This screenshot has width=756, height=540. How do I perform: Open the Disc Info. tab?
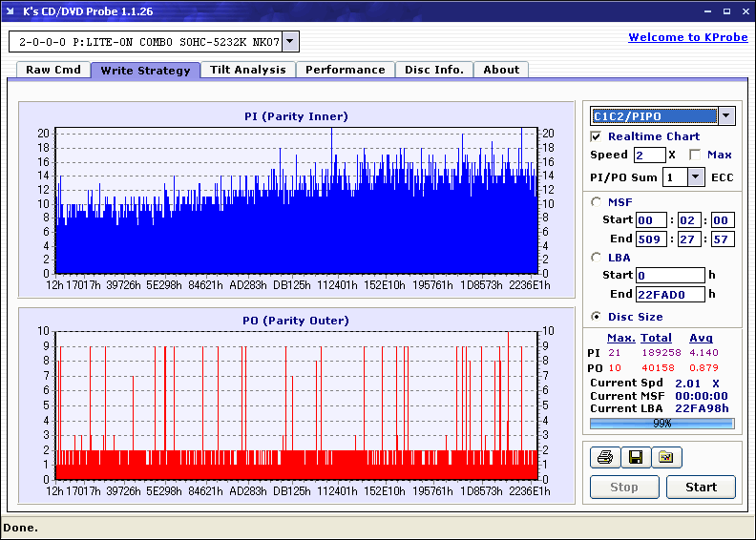click(x=433, y=70)
